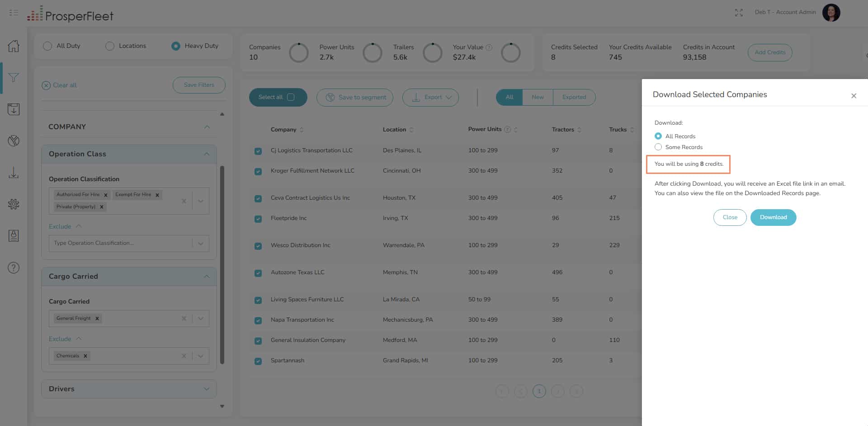Switch to the Exported companies tab
This screenshot has height=426, width=868.
point(574,97)
